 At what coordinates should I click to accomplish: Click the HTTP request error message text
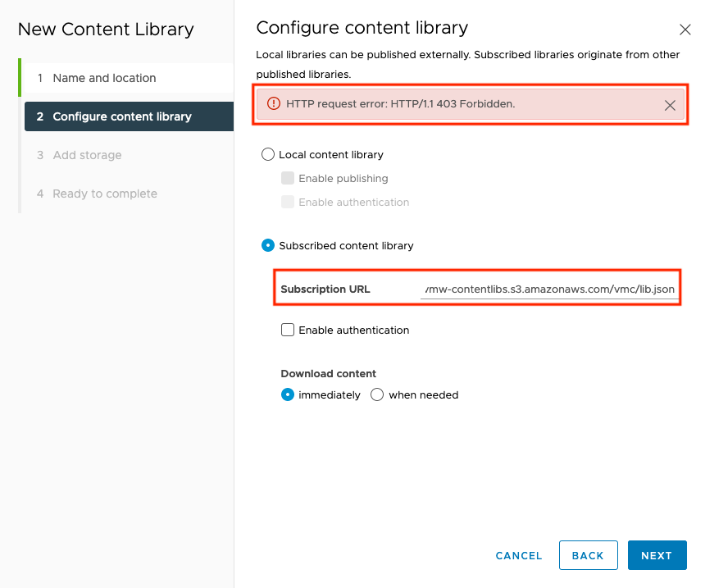click(401, 104)
